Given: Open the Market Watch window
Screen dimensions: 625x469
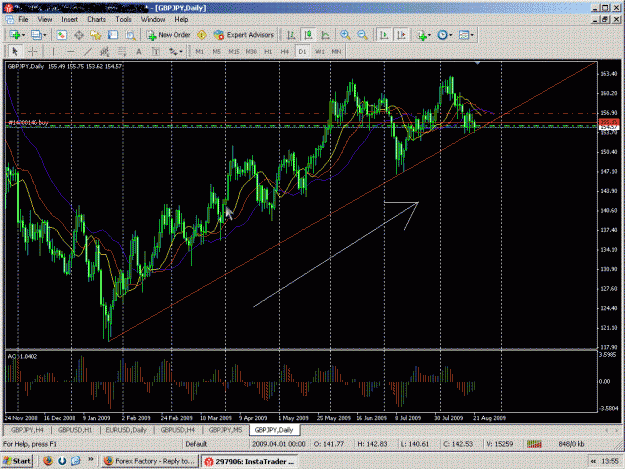Looking at the screenshot, I should (61, 35).
